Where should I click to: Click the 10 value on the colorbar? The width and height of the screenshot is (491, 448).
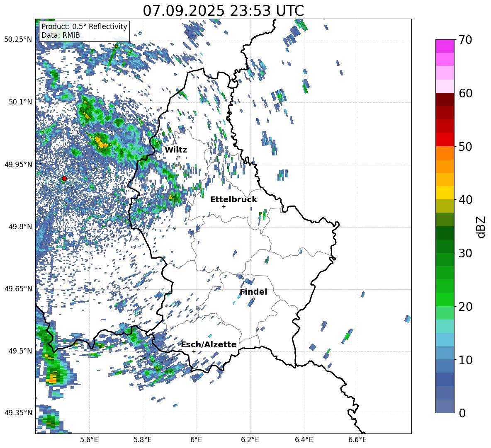tap(465, 360)
